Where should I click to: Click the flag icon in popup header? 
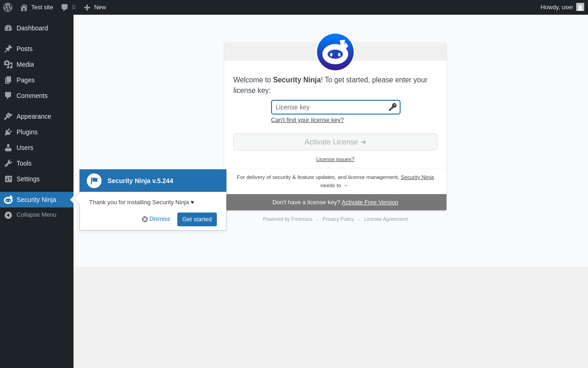pyautogui.click(x=94, y=181)
